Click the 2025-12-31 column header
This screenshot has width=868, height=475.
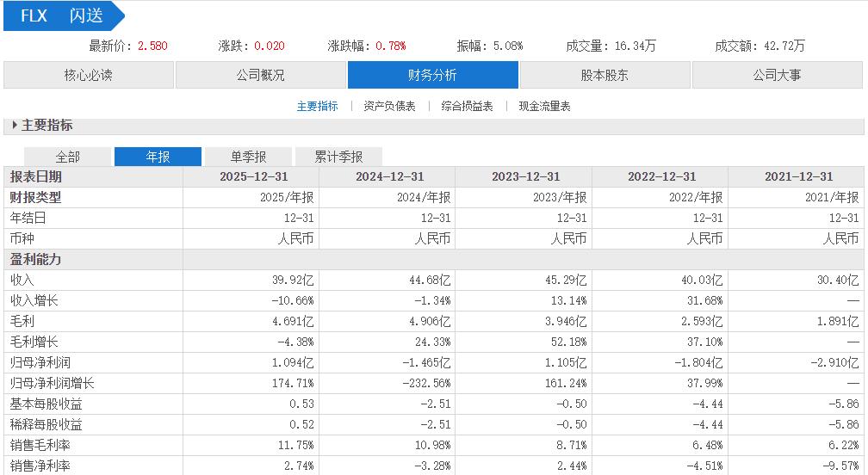[254, 176]
